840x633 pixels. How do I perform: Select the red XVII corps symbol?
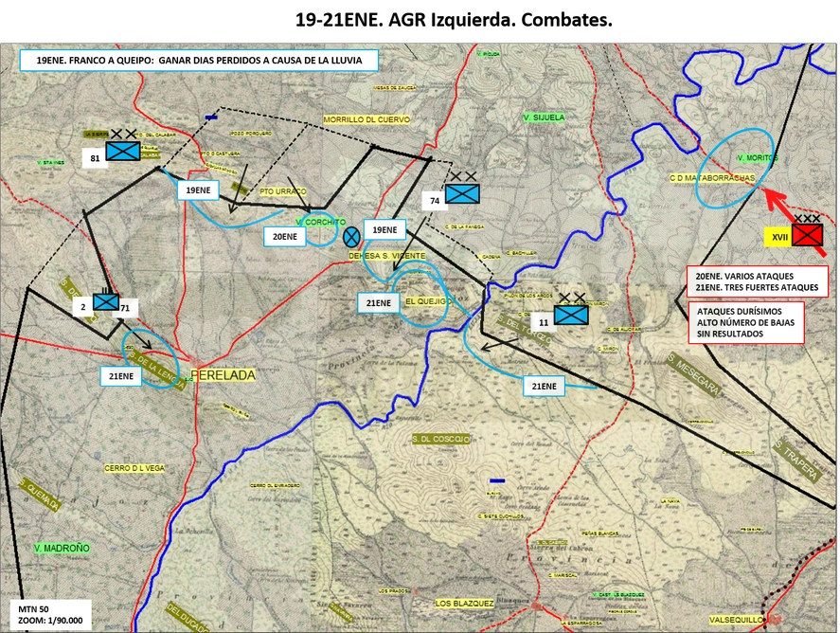807,235
